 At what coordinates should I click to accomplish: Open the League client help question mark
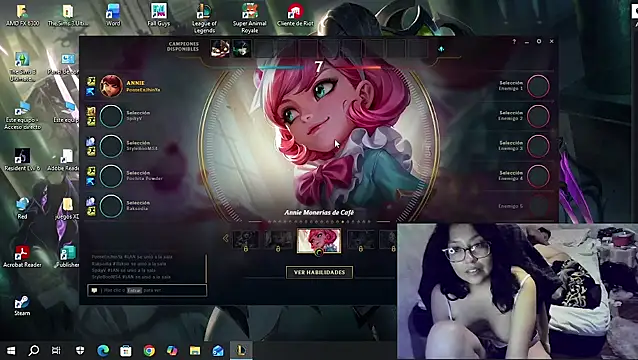coord(514,41)
